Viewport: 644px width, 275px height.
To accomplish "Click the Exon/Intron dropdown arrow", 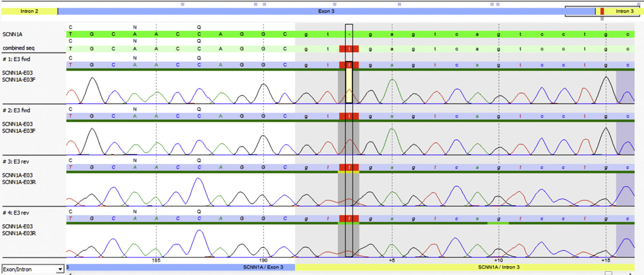I will tap(60, 269).
